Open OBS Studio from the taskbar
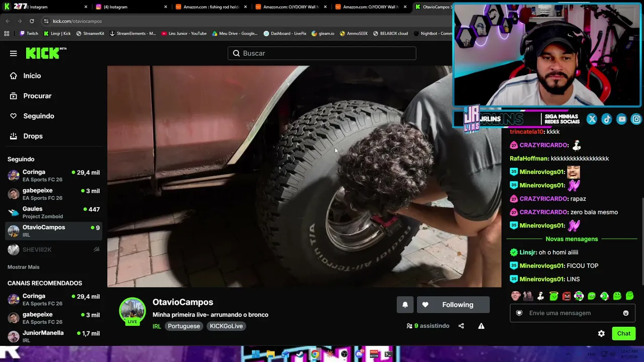This screenshot has width=644, height=362. click(x=344, y=354)
